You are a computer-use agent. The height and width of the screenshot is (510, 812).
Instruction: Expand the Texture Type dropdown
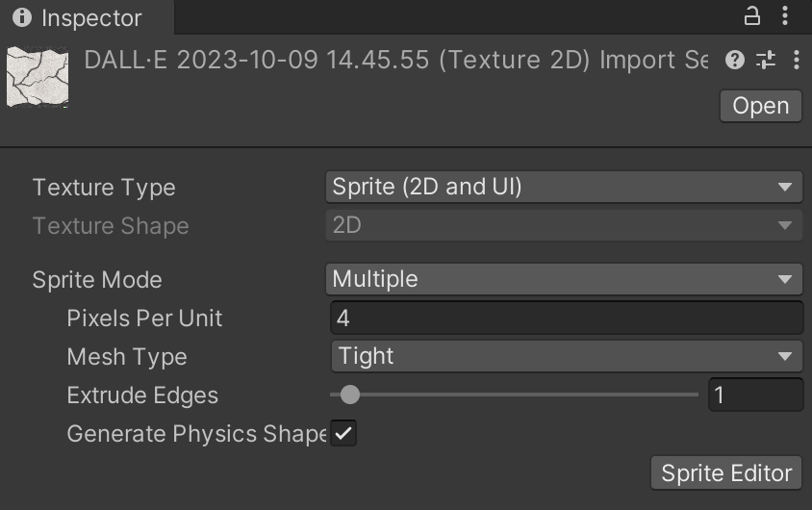tap(564, 187)
